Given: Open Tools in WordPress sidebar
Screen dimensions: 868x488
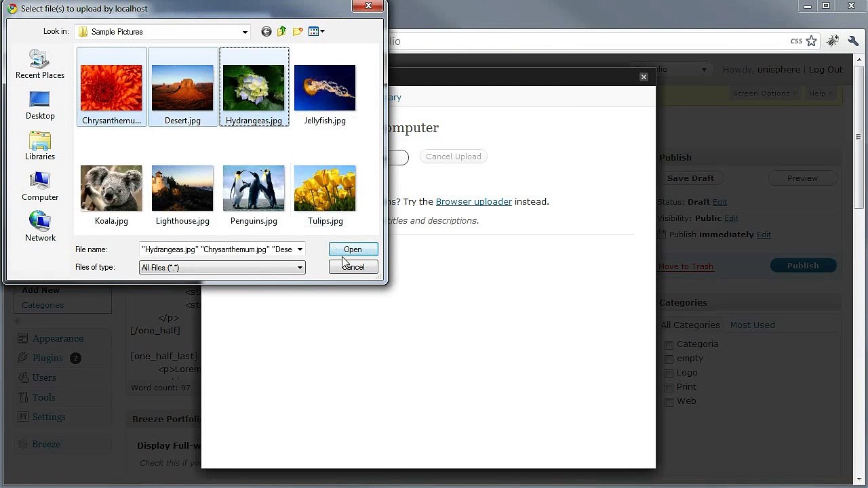Looking at the screenshot, I should click(43, 397).
